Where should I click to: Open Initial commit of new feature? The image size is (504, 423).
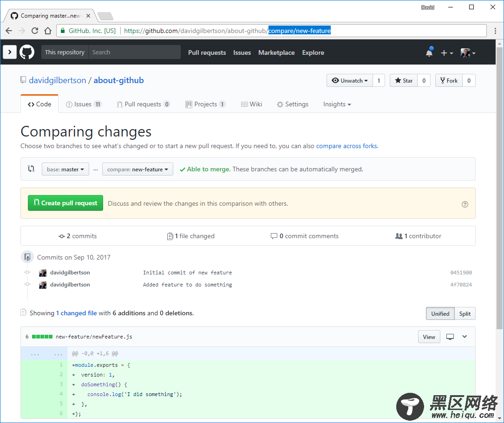point(187,273)
